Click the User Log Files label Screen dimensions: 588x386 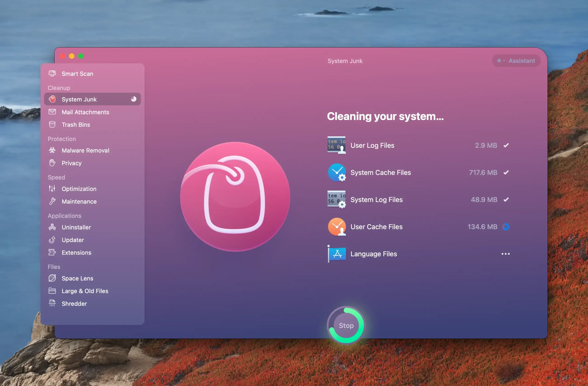[x=372, y=145]
